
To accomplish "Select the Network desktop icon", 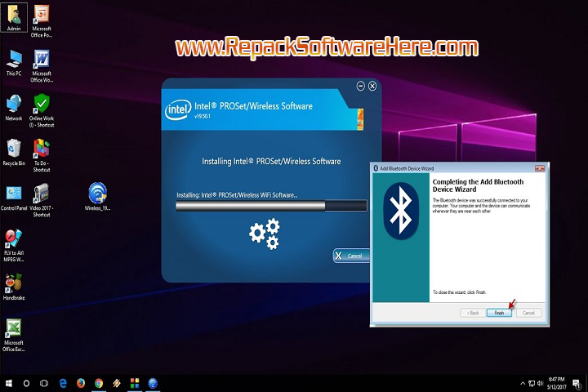I will click(14, 108).
